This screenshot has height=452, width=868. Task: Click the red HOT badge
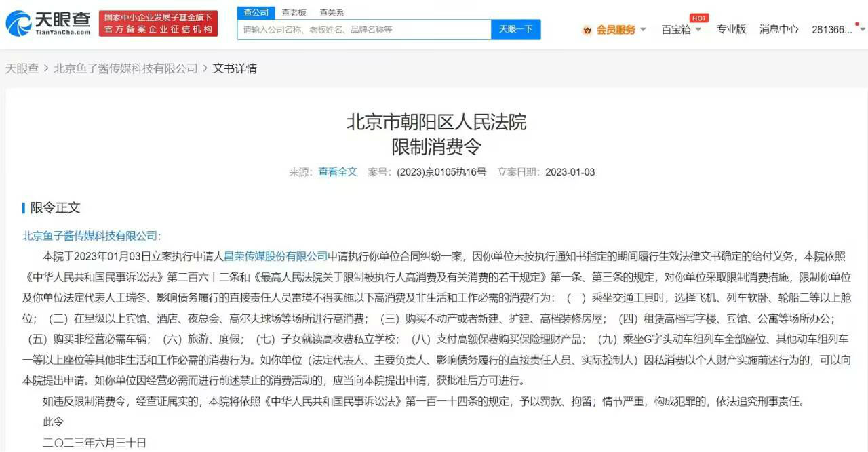coord(699,18)
